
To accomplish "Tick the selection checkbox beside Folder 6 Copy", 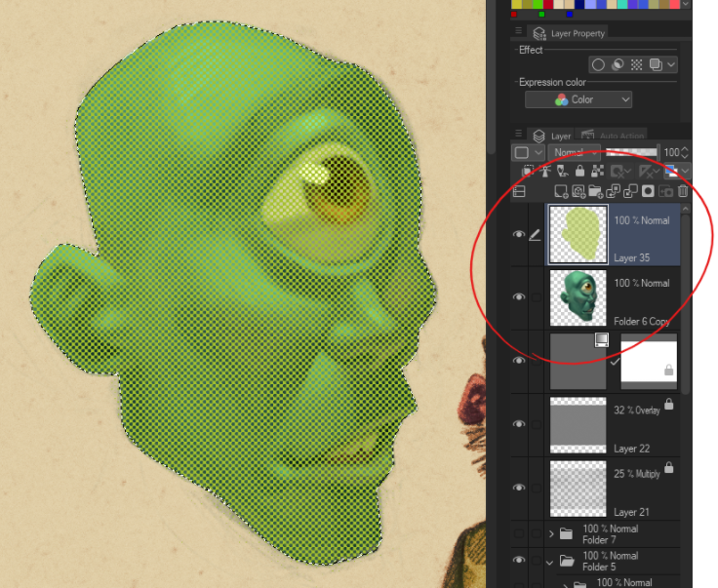I will pos(536,297).
